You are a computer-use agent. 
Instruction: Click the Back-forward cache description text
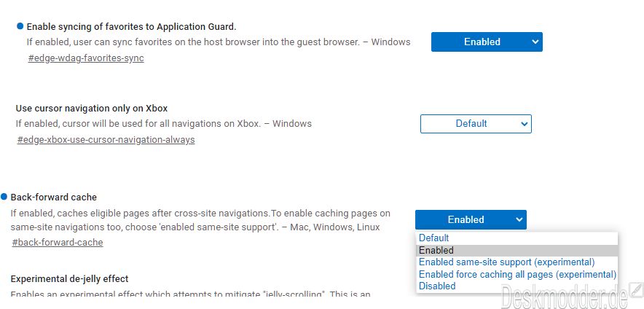(x=200, y=220)
